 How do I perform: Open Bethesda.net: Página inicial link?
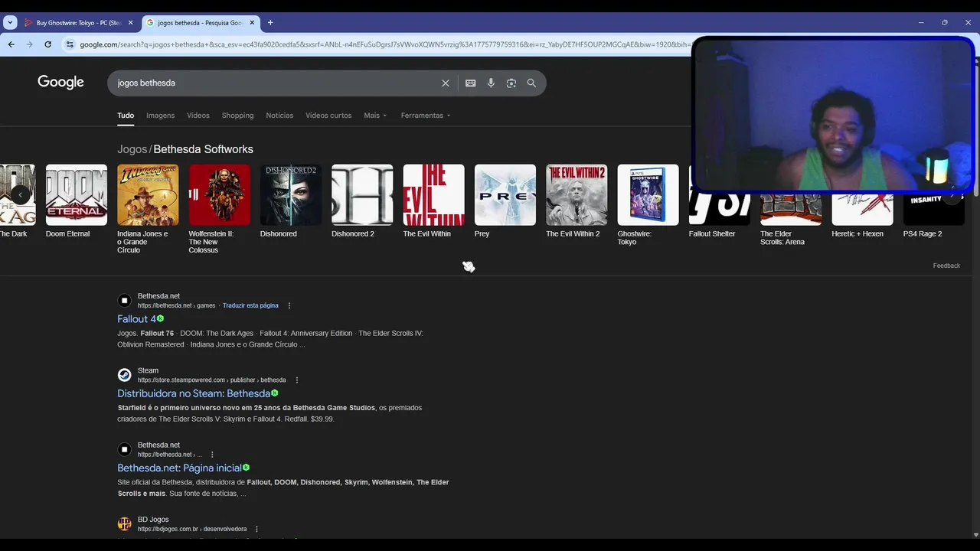point(179,468)
